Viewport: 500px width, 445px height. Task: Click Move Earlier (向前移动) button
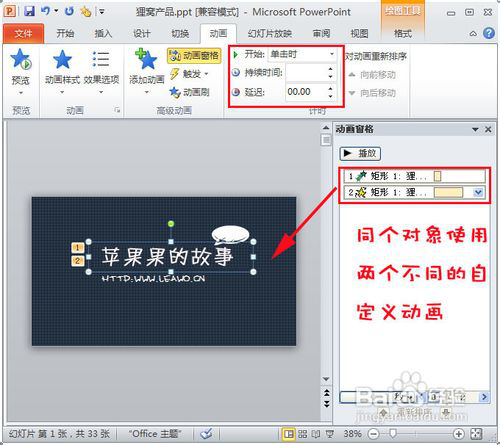(372, 75)
